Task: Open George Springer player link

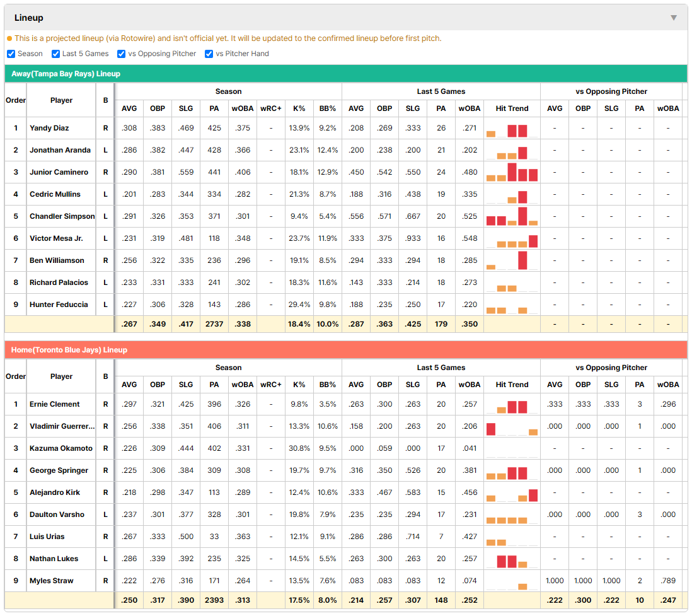Action: 59,470
